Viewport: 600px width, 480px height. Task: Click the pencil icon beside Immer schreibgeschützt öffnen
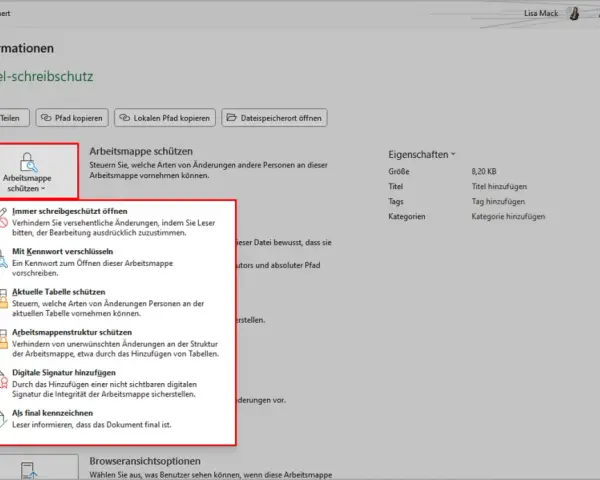[x=3, y=217]
